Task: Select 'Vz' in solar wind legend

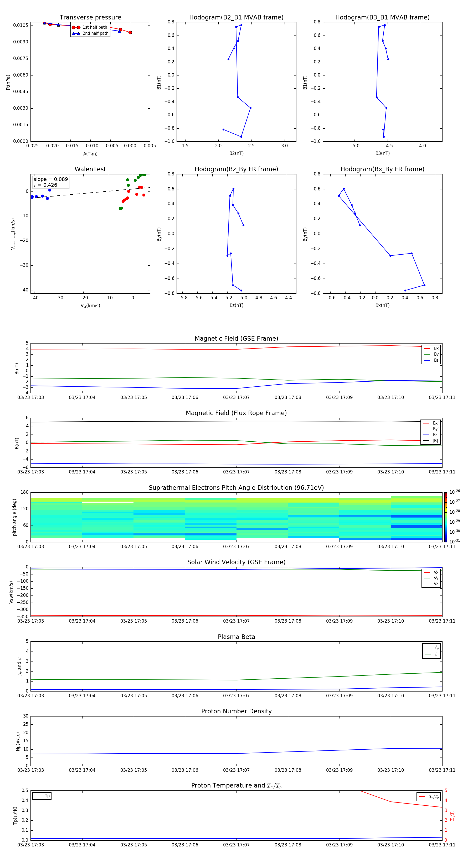Action: pyautogui.click(x=431, y=584)
